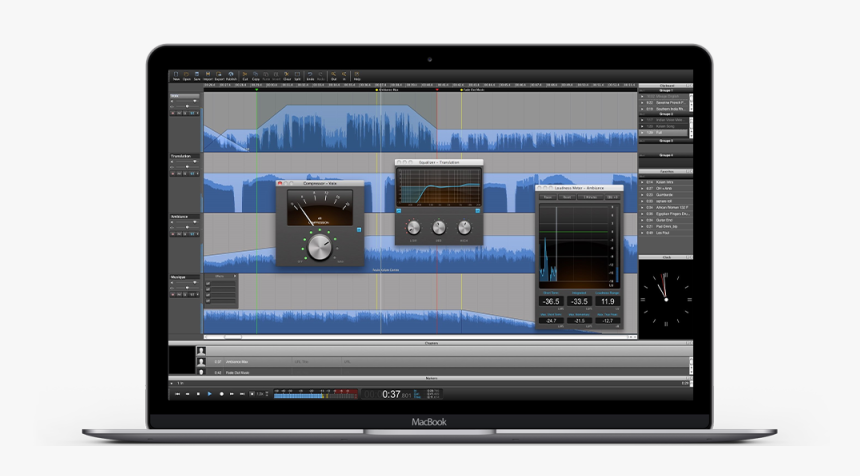Select the Ambiance Max chapter row

443,361
